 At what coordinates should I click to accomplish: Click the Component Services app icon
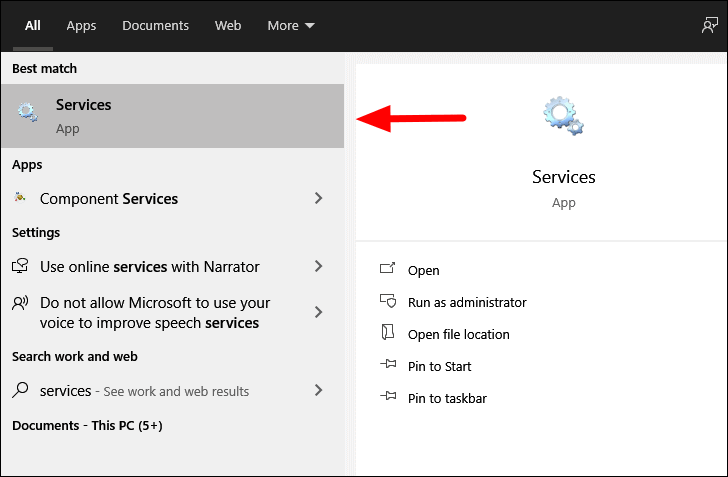click(20, 197)
